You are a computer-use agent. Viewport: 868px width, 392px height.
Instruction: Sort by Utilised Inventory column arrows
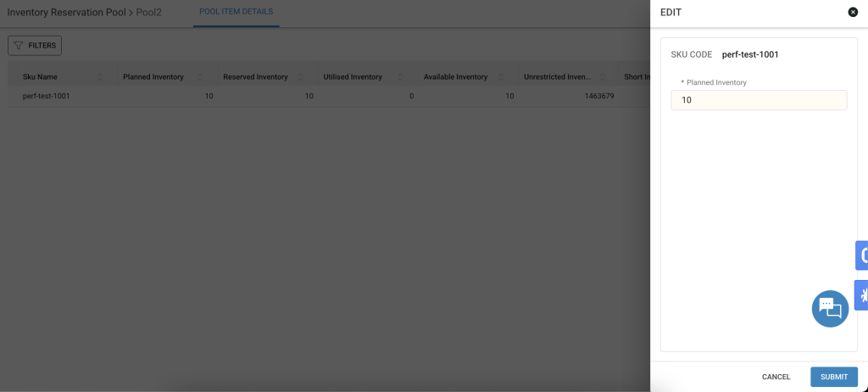pos(400,77)
